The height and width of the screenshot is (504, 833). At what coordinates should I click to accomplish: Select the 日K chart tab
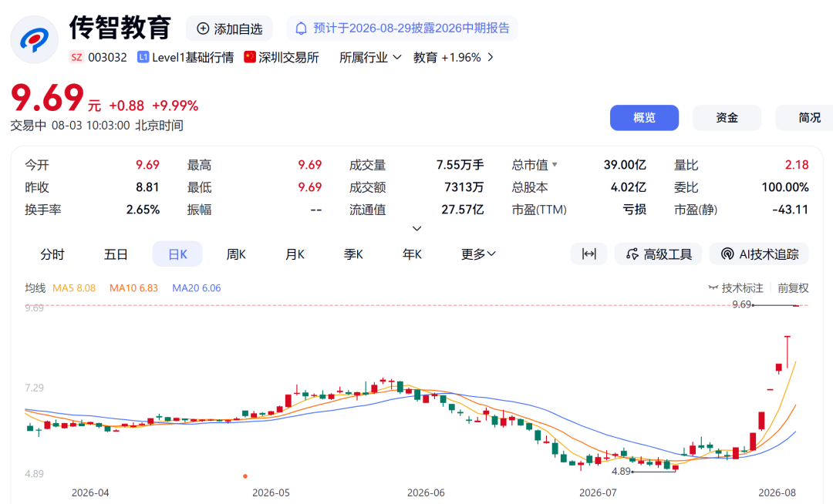click(177, 254)
